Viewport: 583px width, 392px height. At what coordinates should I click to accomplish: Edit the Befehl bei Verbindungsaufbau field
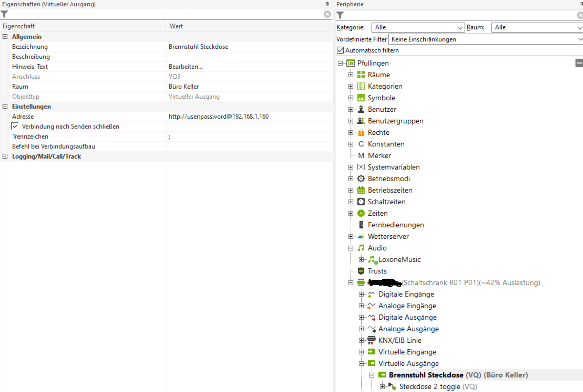coord(249,147)
